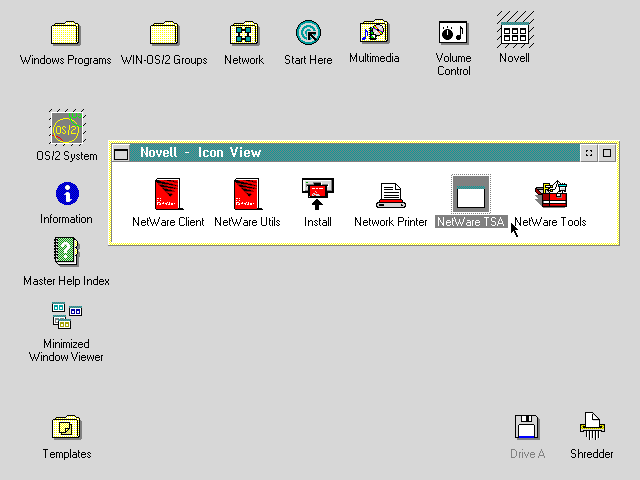Click the Novell - Icon View title bar
640x480 pixels.
pos(355,153)
